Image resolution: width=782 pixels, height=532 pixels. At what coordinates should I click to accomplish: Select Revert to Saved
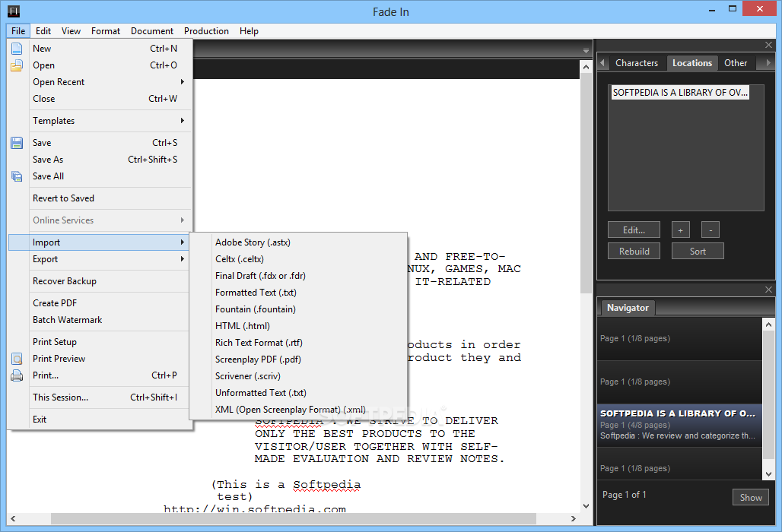click(100, 198)
